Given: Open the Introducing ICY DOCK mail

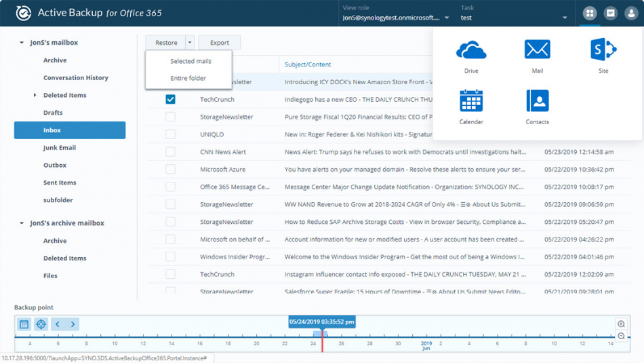Looking at the screenshot, I should pyautogui.click(x=358, y=82).
